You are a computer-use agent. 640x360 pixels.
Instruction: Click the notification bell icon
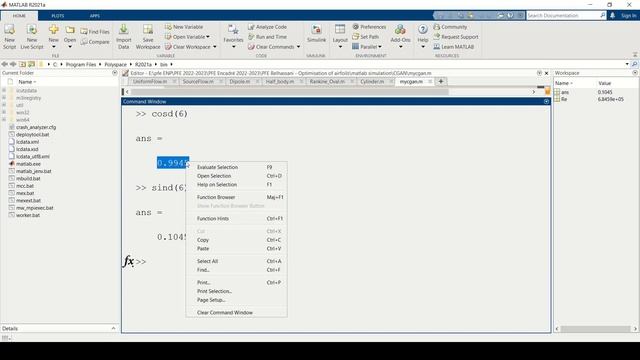(x=612, y=16)
